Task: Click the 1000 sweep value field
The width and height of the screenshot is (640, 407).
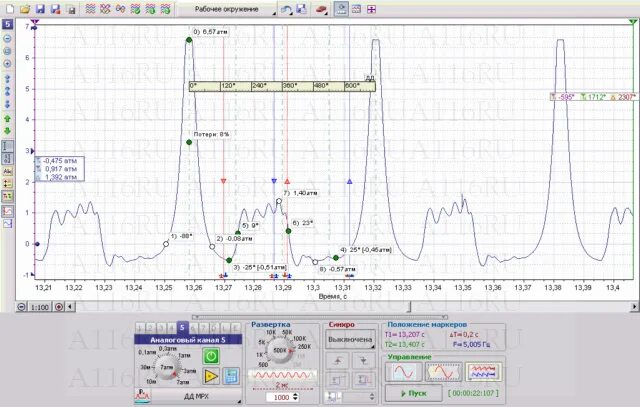Action: [x=280, y=397]
